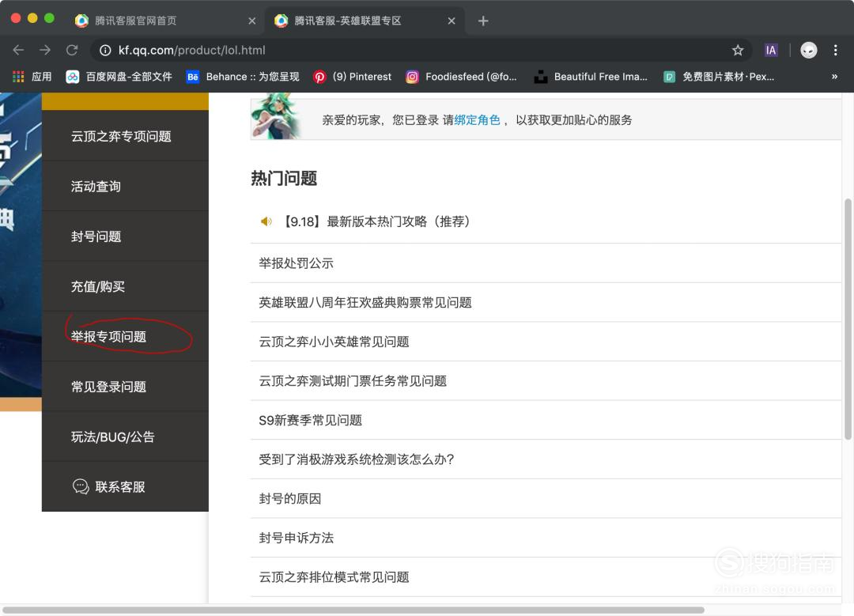Select 活动查询 in the sidebar
854x616 pixels.
[x=125, y=187]
